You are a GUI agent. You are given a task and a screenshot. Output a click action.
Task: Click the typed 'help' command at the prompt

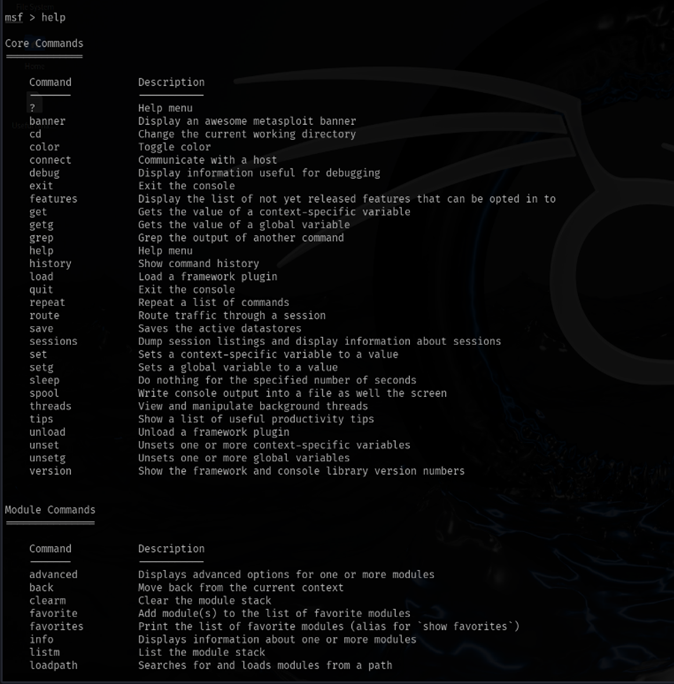click(53, 17)
